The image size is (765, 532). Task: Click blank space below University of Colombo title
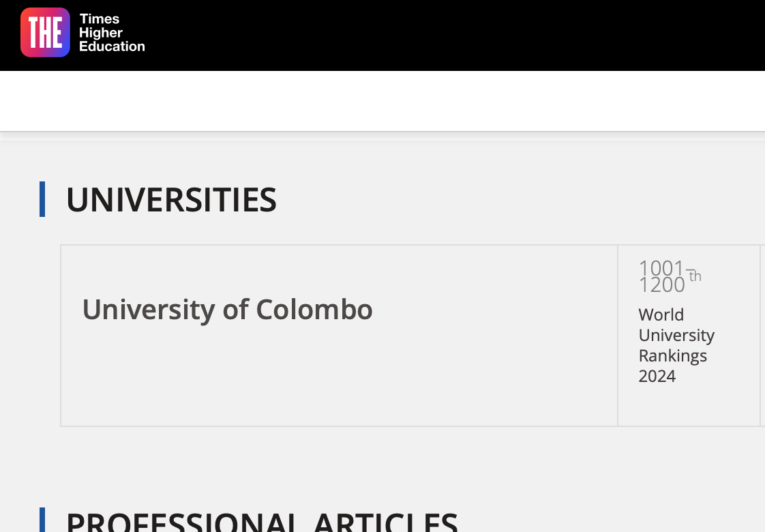coord(339,376)
